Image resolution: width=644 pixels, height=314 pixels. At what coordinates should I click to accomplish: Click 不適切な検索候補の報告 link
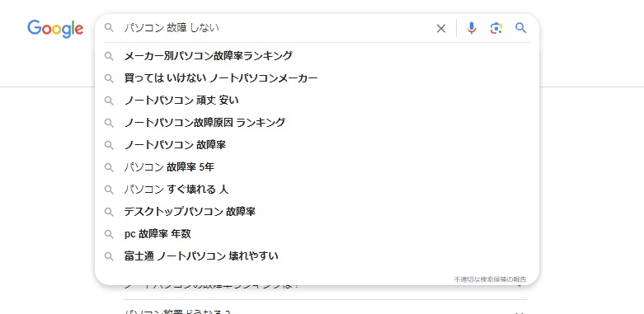[x=490, y=279]
